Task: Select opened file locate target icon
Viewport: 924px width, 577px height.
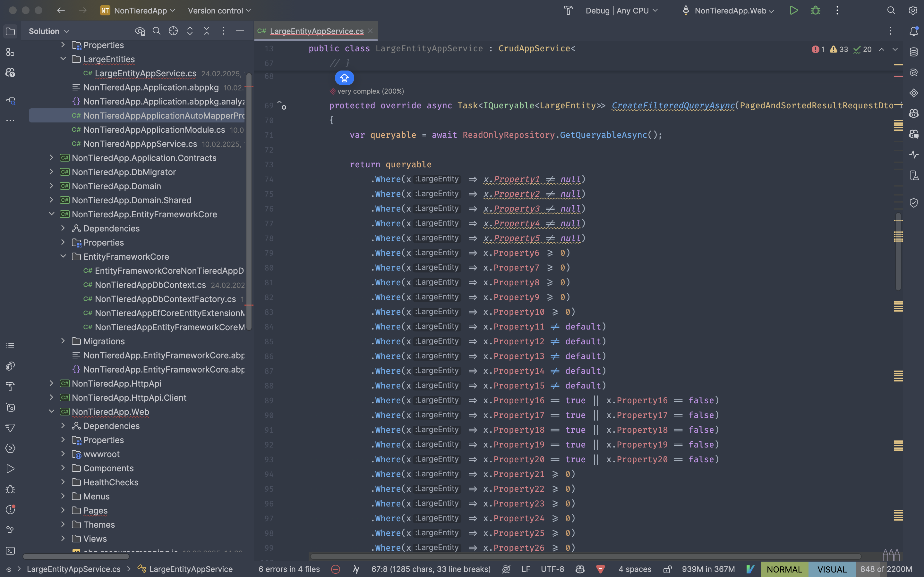Action: (173, 31)
